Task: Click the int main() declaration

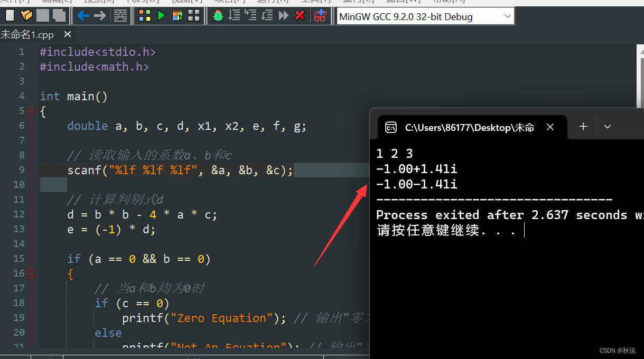Action: (x=74, y=96)
